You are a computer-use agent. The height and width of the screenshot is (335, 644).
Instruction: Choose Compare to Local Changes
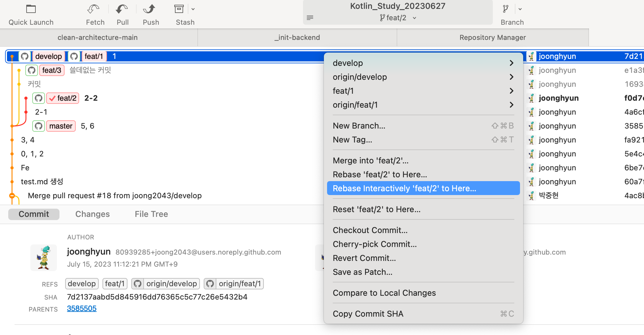(423, 293)
